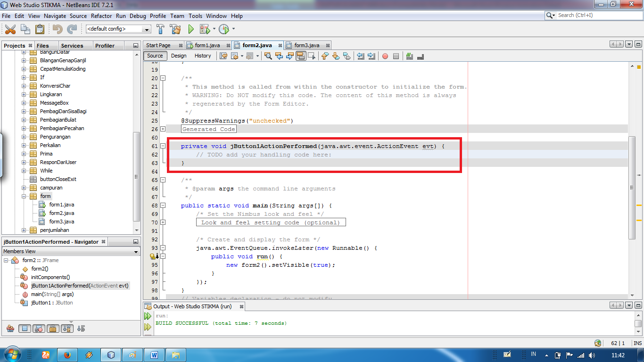Click the Build Project hammer icon

pyautogui.click(x=160, y=29)
